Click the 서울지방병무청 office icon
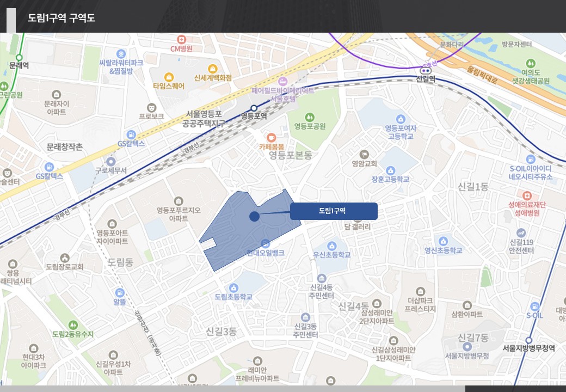This screenshot has height=392, width=566. 467,346
